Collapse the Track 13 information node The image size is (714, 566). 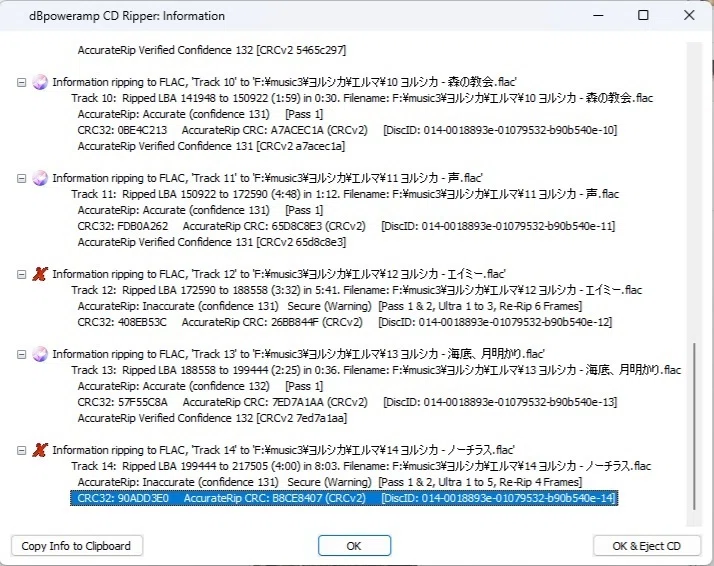tap(21, 354)
